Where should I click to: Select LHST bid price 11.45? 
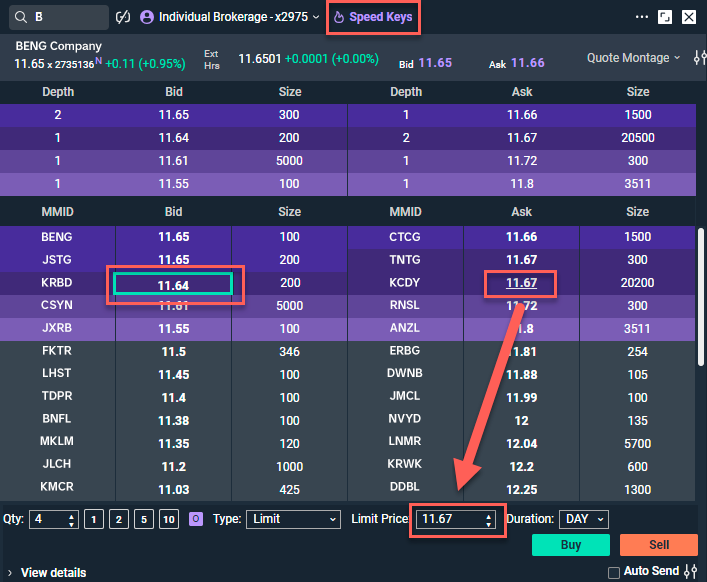click(x=174, y=375)
